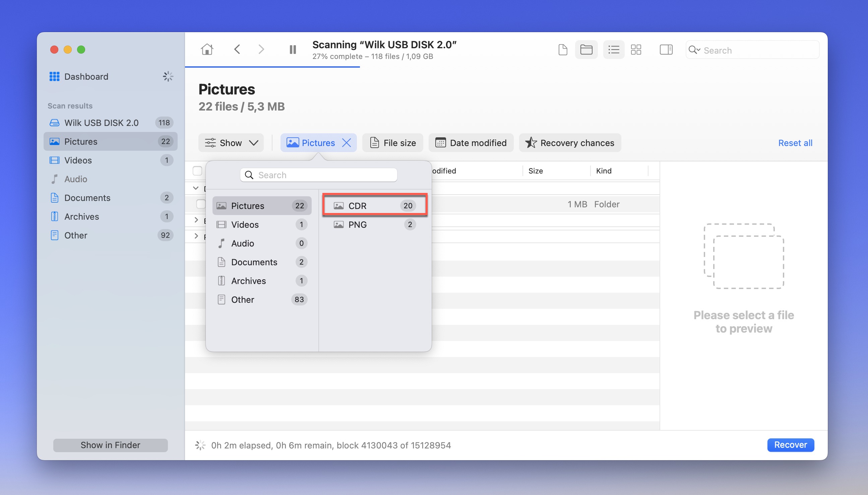This screenshot has width=868, height=495.
Task: Click the split panel view icon
Action: click(666, 50)
